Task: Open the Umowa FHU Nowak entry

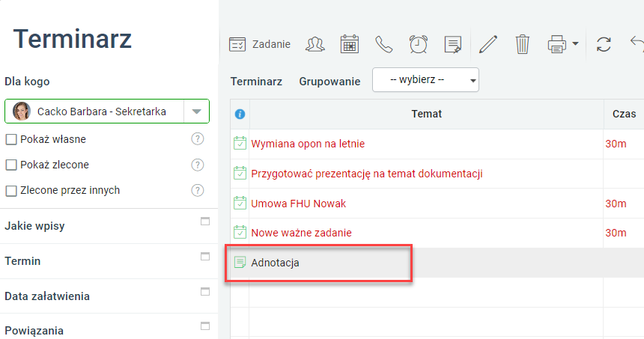Action: coord(298,204)
